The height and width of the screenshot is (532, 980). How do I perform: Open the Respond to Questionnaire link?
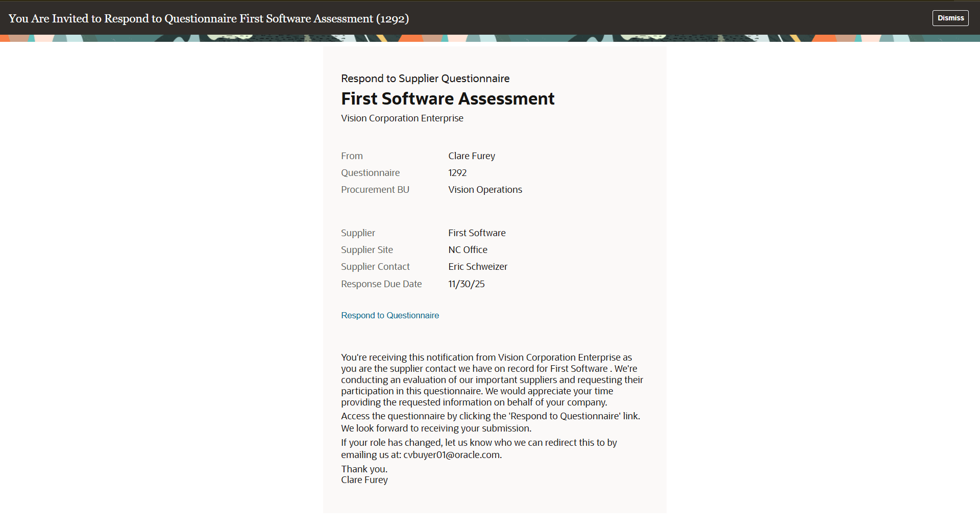[390, 315]
